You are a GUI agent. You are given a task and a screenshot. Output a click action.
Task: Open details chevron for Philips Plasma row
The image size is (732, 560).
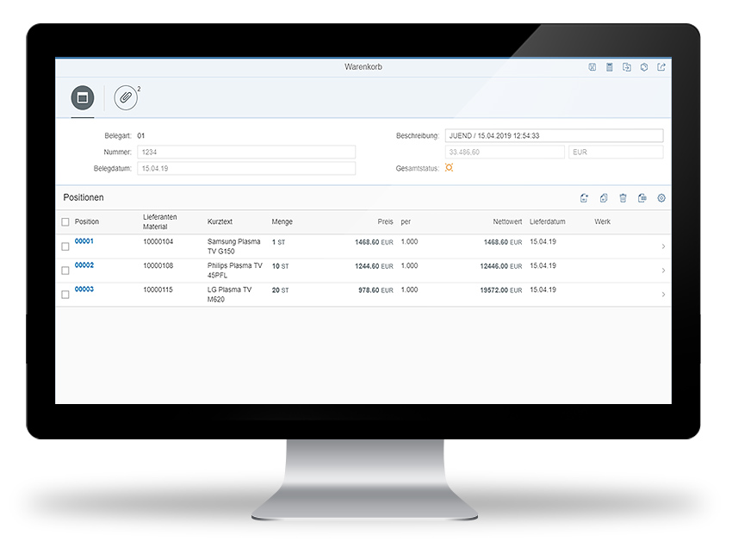(x=663, y=271)
